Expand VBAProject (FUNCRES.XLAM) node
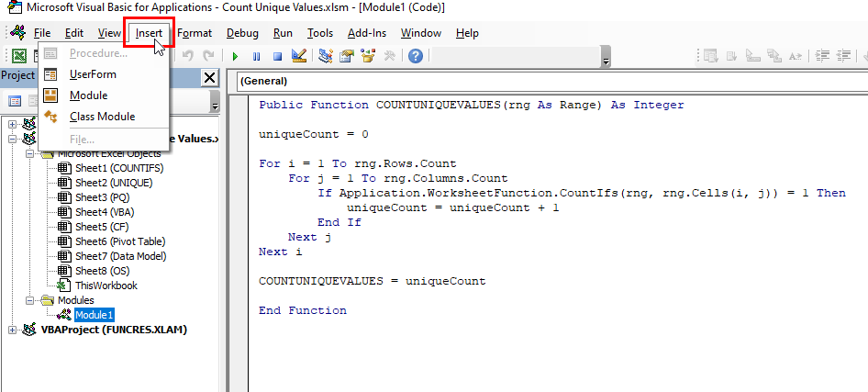The image size is (868, 392). point(13,330)
